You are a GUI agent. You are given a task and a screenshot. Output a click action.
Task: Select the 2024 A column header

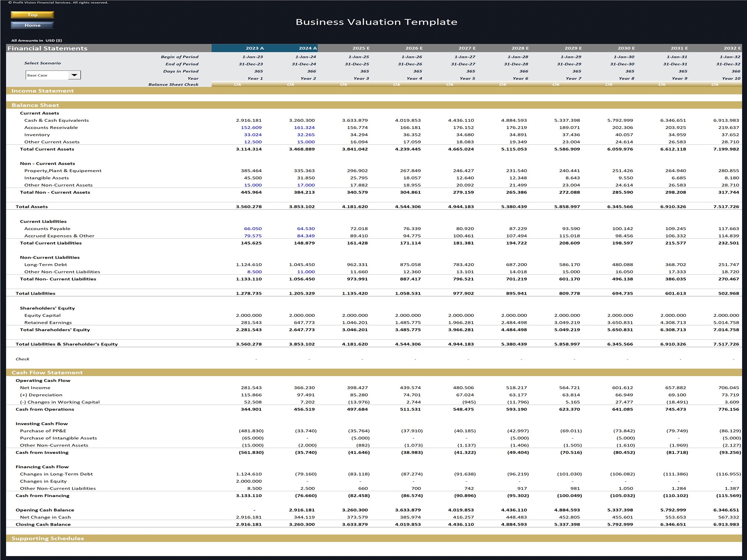(307, 48)
